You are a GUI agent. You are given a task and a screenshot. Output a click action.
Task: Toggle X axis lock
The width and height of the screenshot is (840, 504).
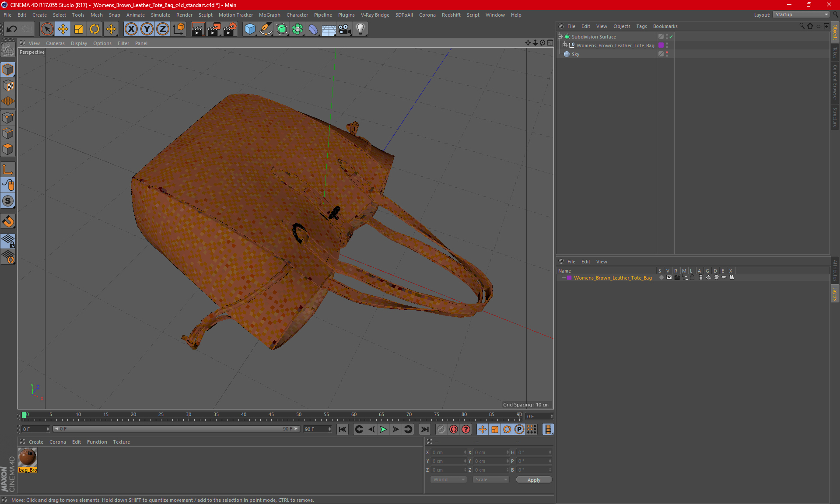tap(131, 29)
